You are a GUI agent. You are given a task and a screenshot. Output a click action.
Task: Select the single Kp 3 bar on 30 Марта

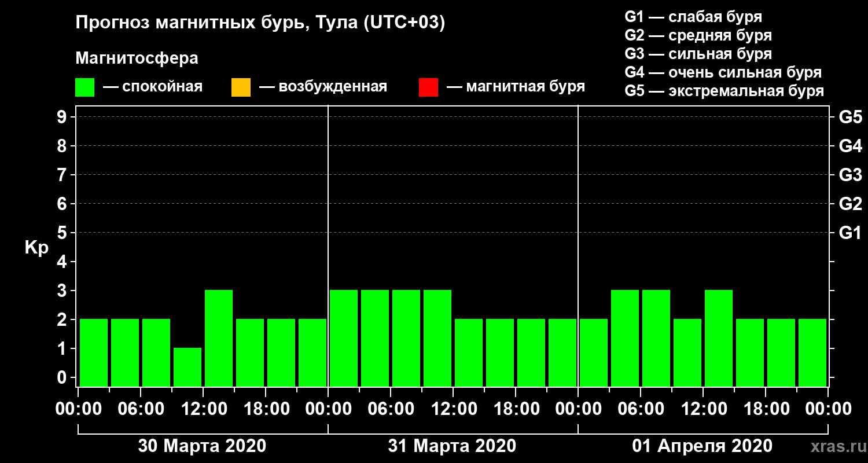click(219, 338)
